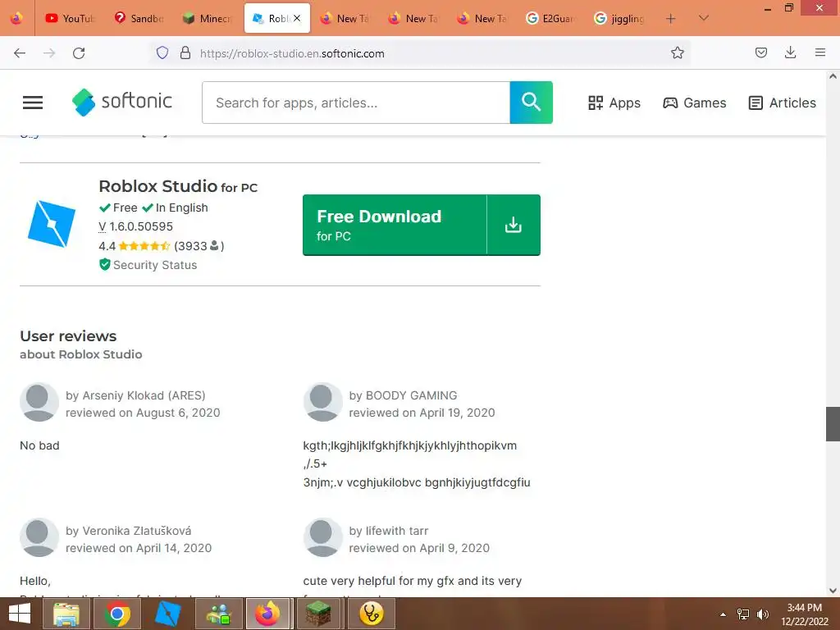840x630 pixels.
Task: Click the site security padlock icon
Action: [x=185, y=52]
